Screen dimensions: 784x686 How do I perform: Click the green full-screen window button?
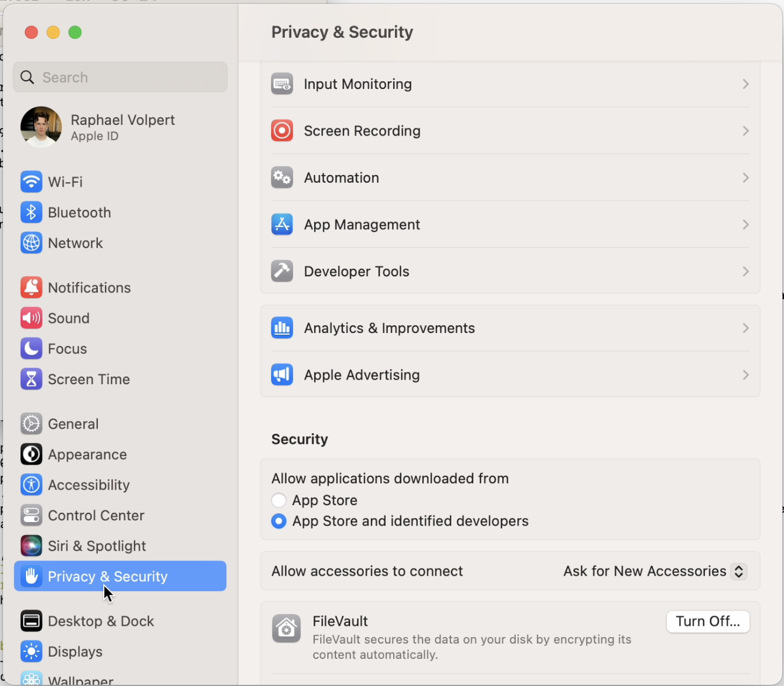click(x=75, y=32)
